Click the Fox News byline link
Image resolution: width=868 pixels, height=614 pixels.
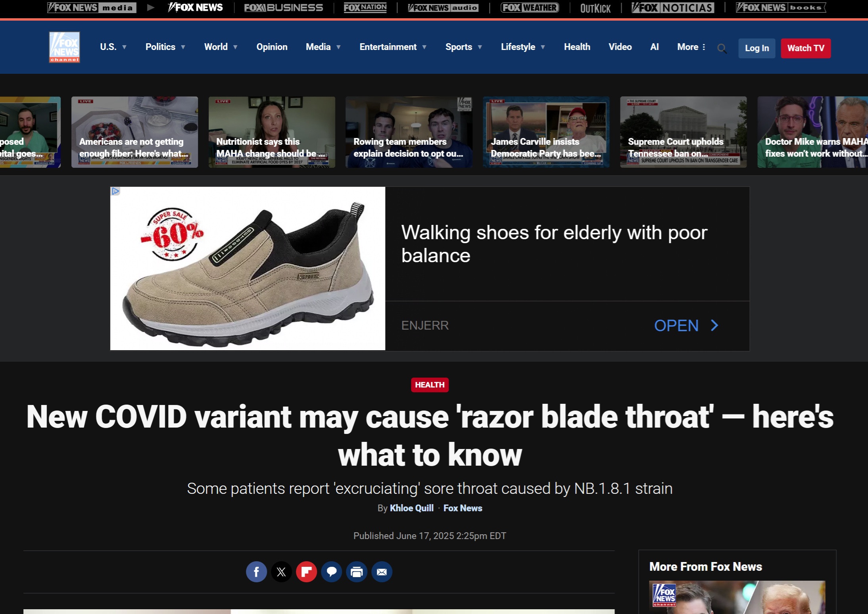pyautogui.click(x=463, y=508)
